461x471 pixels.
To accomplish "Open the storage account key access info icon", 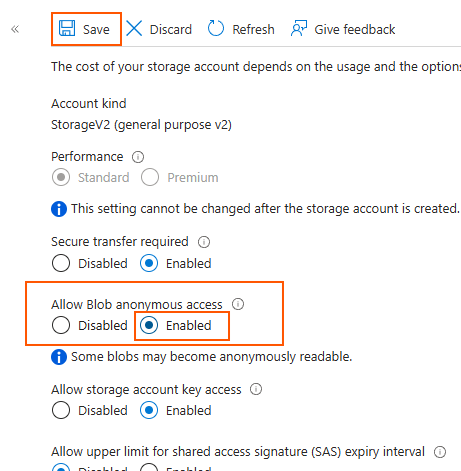I will (256, 389).
